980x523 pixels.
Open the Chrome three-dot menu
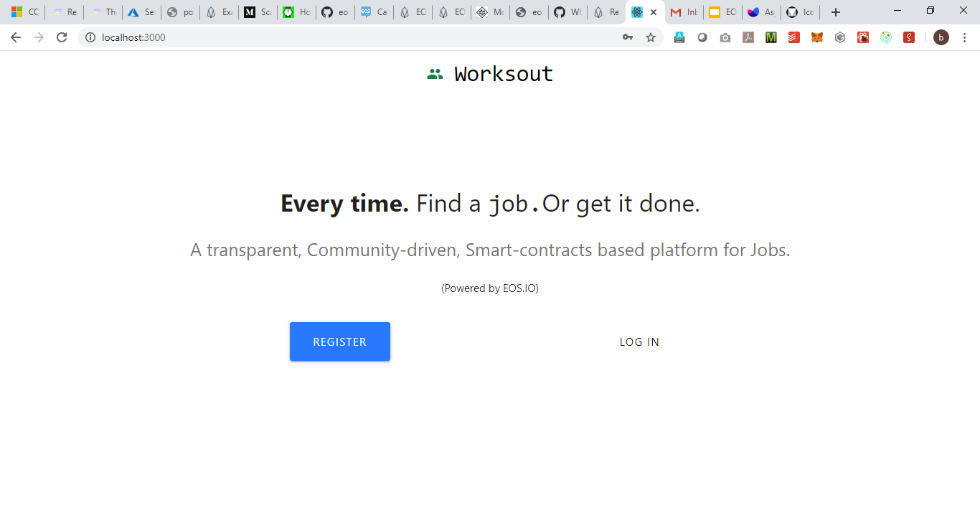pos(964,37)
